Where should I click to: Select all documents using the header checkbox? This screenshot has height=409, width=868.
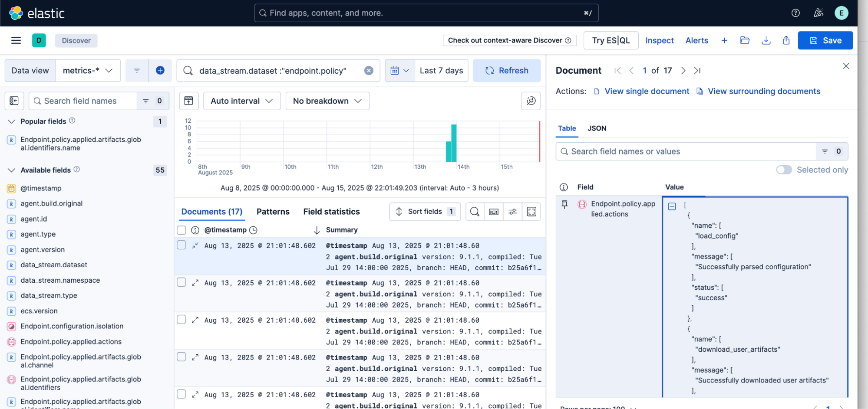pos(181,230)
